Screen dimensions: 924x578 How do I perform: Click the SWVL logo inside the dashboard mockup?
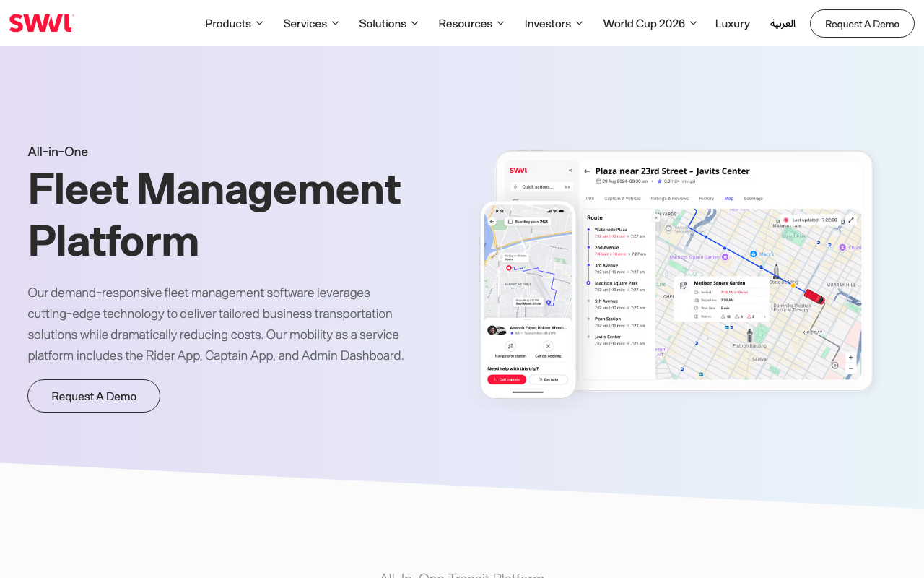(518, 171)
